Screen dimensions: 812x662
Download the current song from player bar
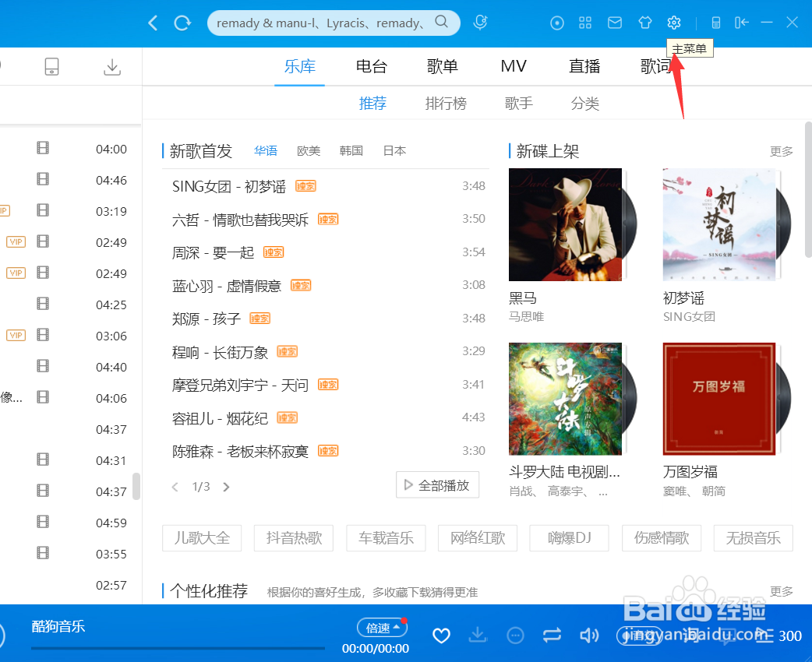478,635
